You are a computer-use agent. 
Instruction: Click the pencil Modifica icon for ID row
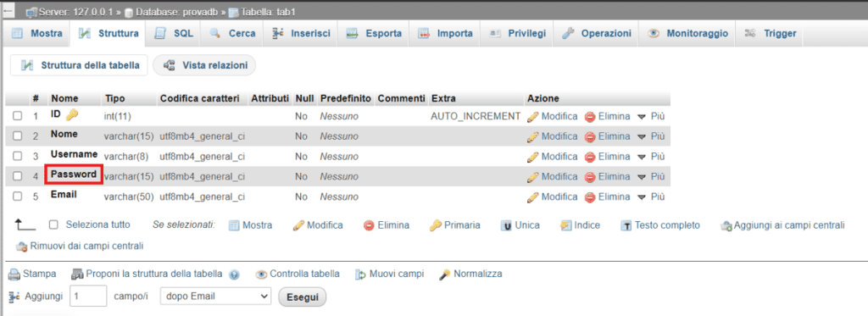point(532,117)
